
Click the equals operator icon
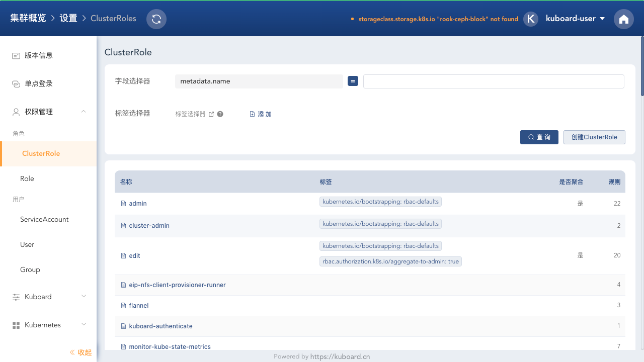[353, 81]
